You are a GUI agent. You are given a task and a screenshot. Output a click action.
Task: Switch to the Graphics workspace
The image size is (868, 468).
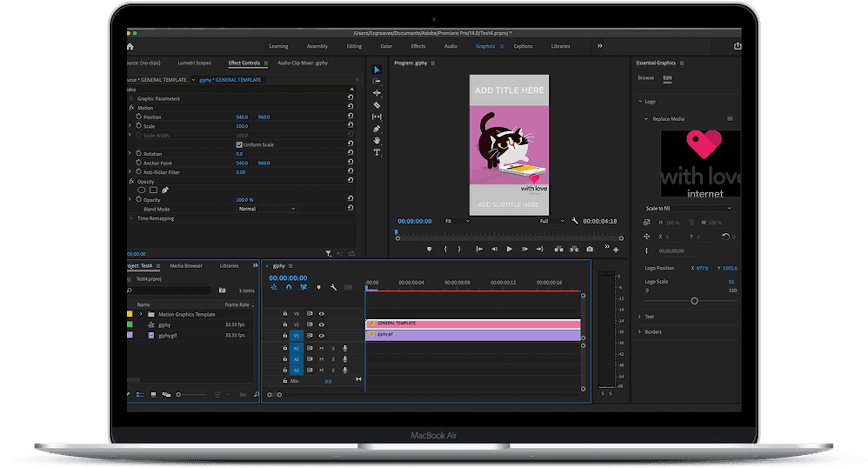click(x=485, y=46)
